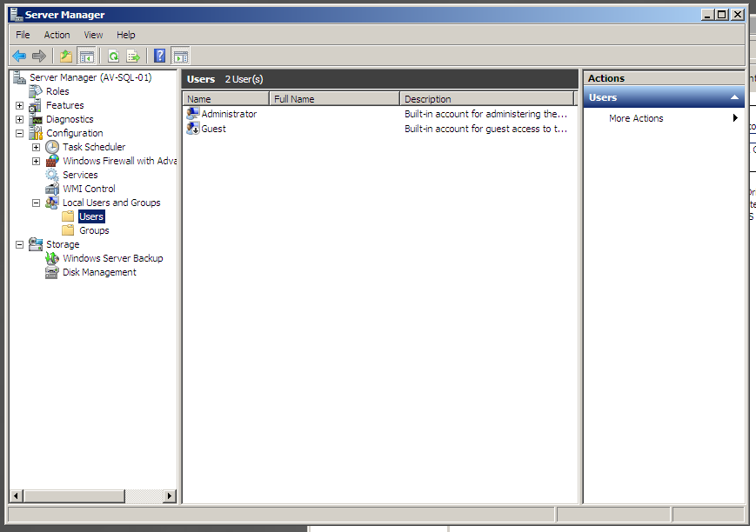The height and width of the screenshot is (532, 756).
Task: Click the Server Manager title bar icon
Action: tap(17, 15)
